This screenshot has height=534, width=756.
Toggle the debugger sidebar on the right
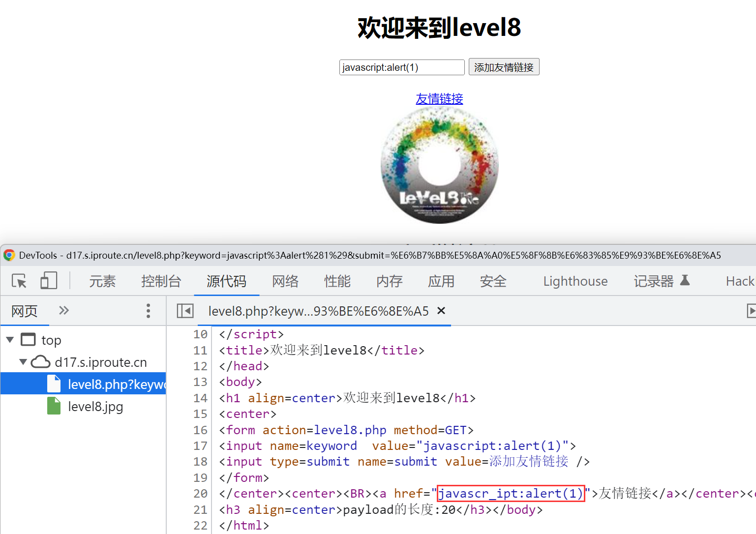[751, 311]
